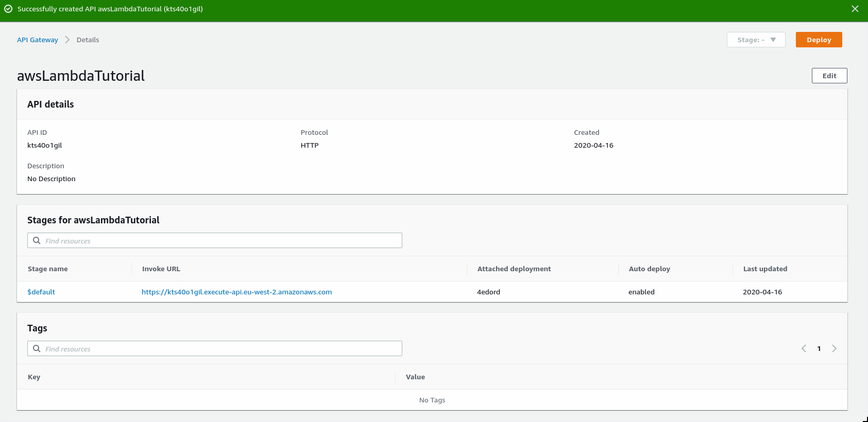
Task: Click the awsLambdaTutorial page heading
Action: tap(81, 76)
